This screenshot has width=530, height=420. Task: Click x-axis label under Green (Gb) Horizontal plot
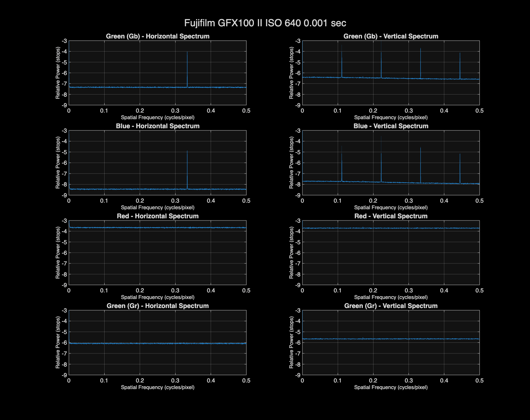(157, 118)
